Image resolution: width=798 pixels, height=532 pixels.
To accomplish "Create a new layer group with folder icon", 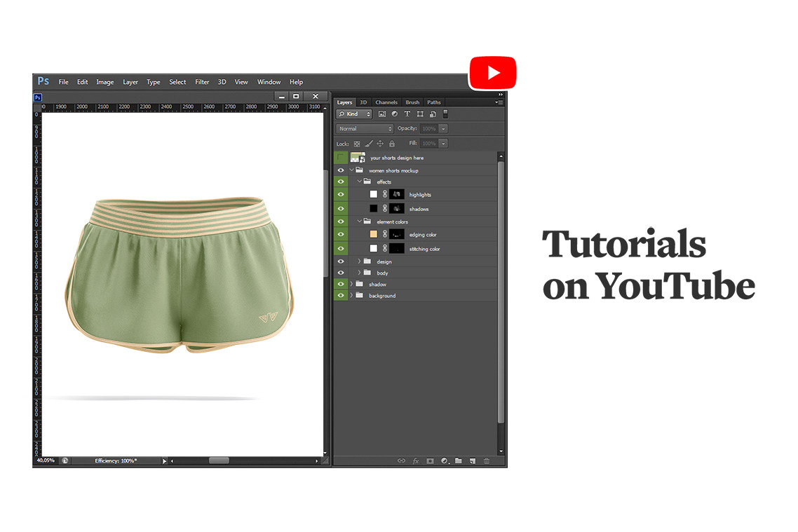I will pyautogui.click(x=458, y=461).
